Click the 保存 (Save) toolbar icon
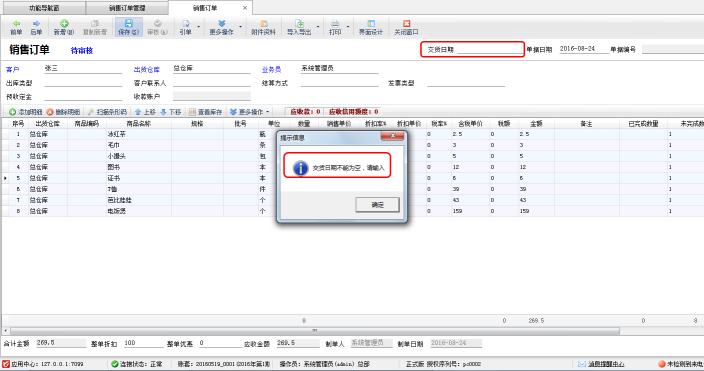 pyautogui.click(x=128, y=27)
